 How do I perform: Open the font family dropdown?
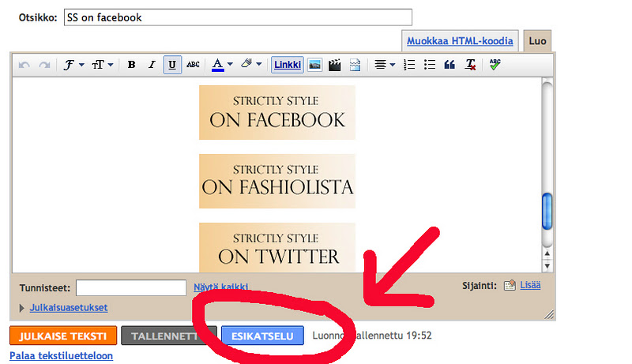point(73,65)
